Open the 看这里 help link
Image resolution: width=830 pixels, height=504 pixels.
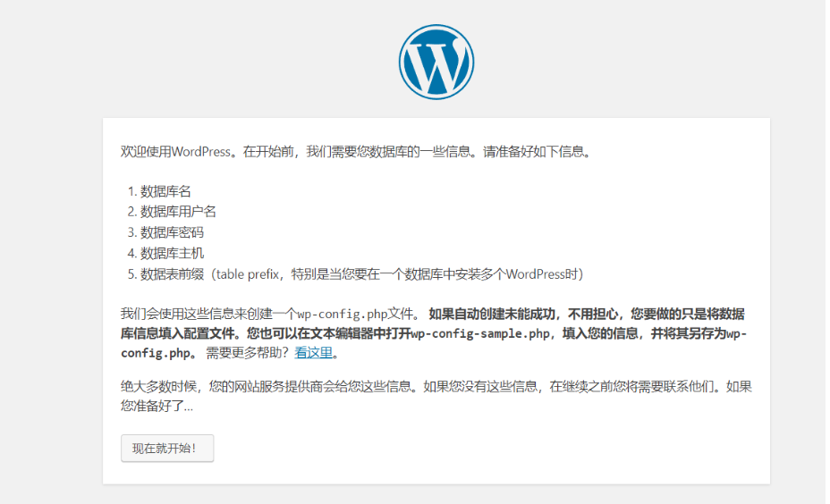(x=313, y=353)
